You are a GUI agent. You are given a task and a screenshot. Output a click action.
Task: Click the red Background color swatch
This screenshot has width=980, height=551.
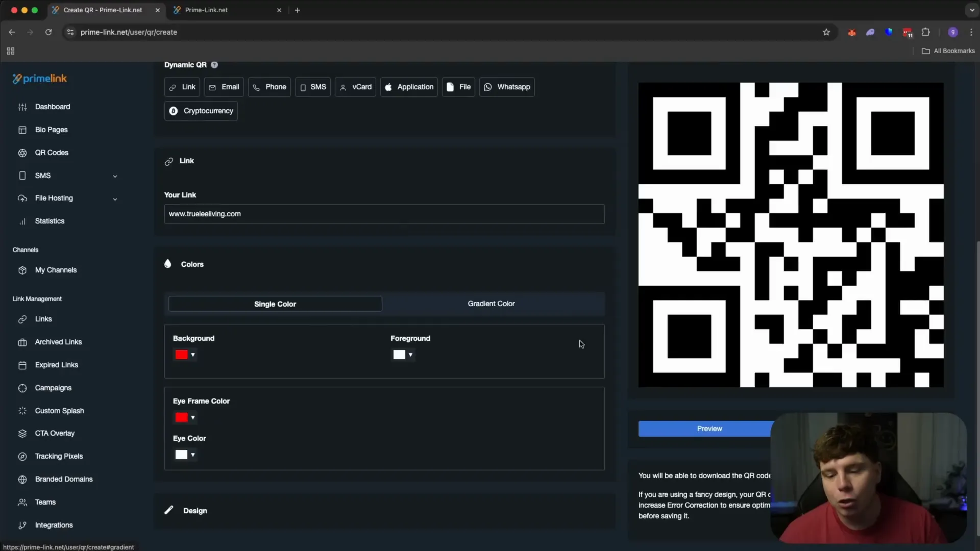click(x=181, y=355)
